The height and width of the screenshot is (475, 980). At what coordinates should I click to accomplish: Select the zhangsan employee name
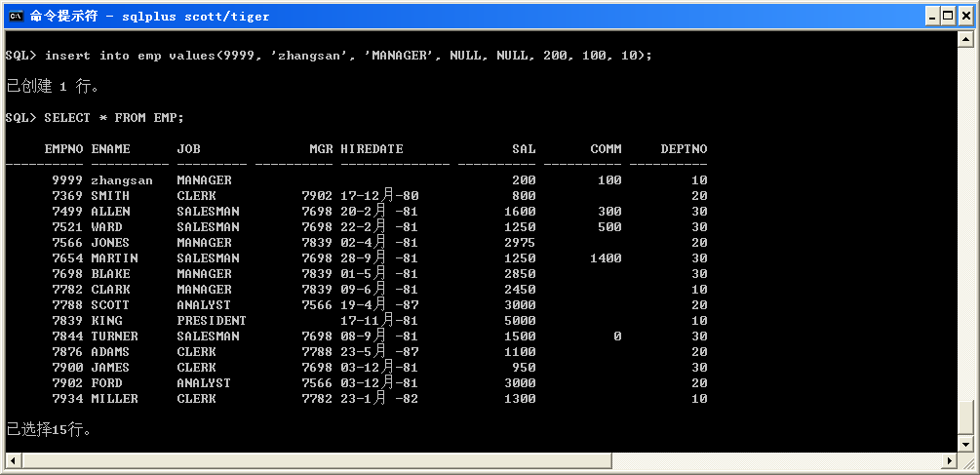tap(122, 180)
